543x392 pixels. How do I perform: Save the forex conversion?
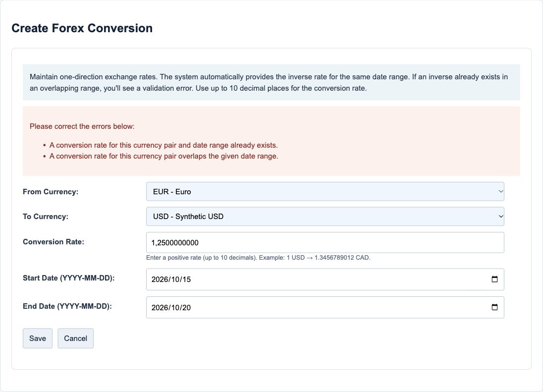(37, 338)
